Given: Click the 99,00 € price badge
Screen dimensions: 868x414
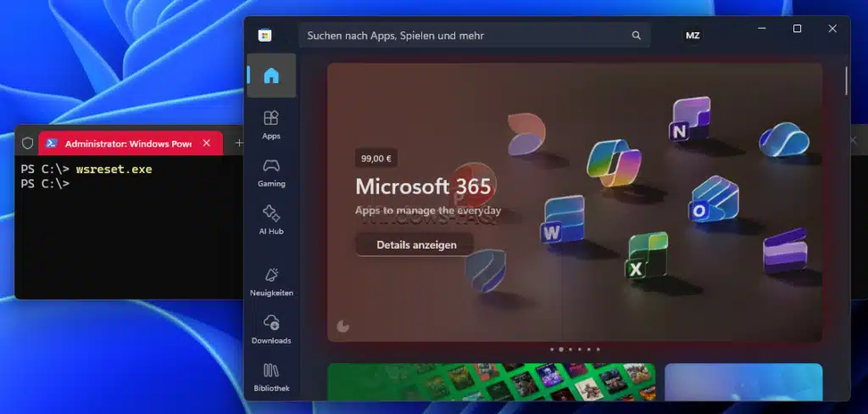Looking at the screenshot, I should pyautogui.click(x=376, y=159).
